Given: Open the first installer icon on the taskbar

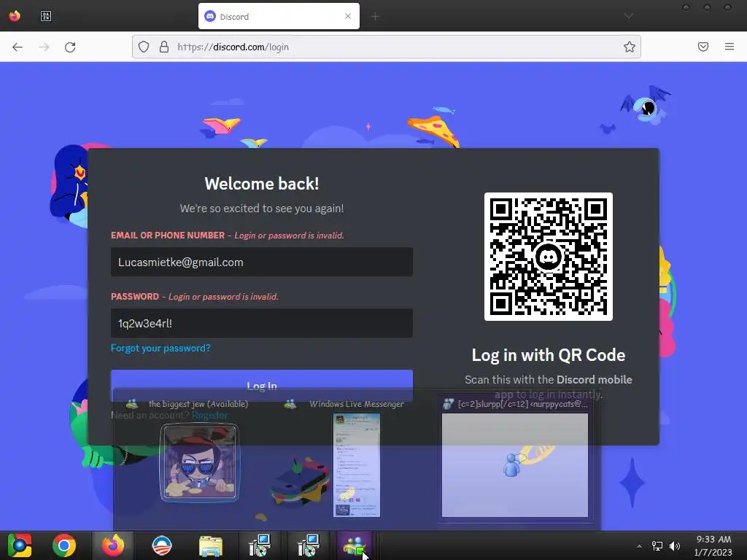Looking at the screenshot, I should click(x=260, y=545).
